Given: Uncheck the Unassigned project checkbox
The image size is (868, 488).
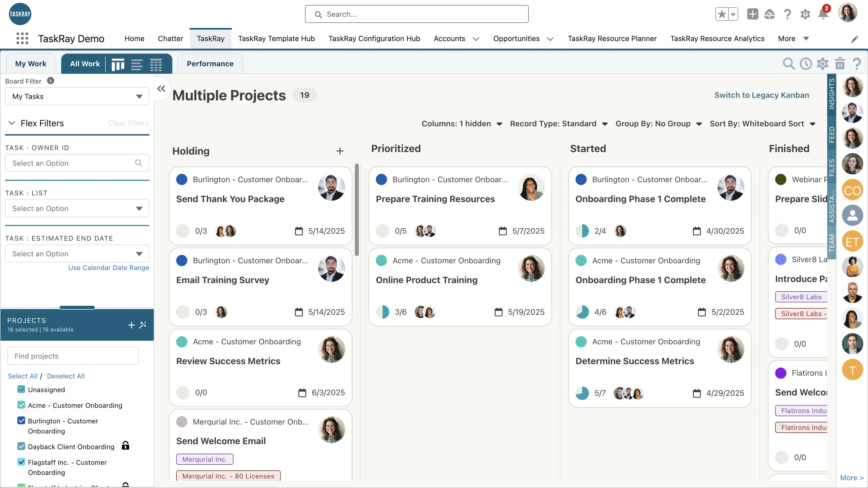Looking at the screenshot, I should pyautogui.click(x=21, y=389).
